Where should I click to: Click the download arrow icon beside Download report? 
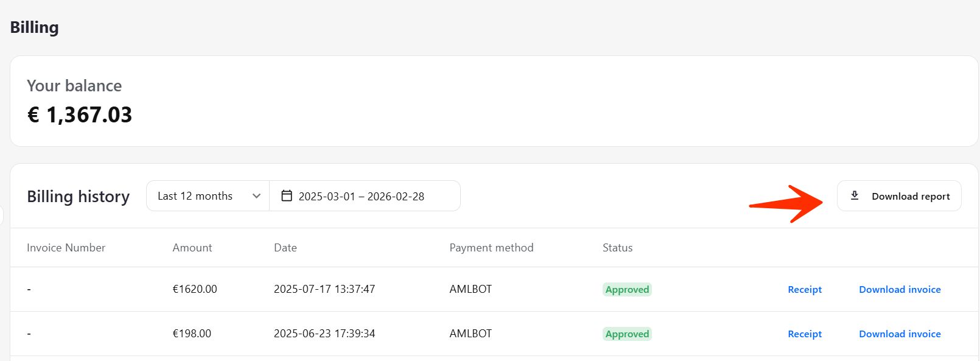click(855, 195)
